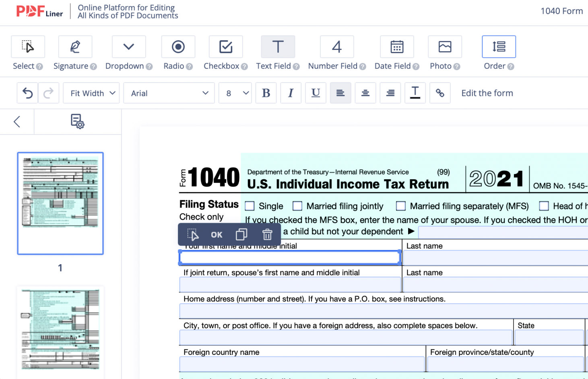Image resolution: width=588 pixels, height=379 pixels.
Task: Open the second page thumbnail
Action: [x=60, y=332]
